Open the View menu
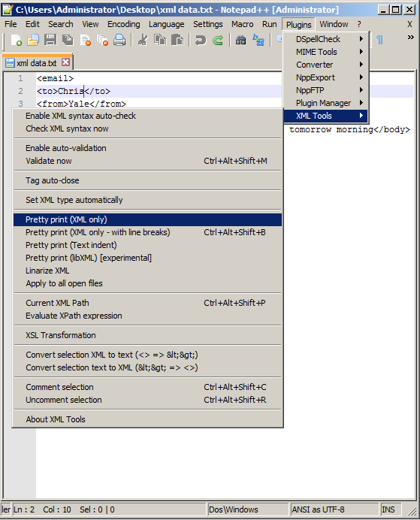Image resolution: width=420 pixels, height=520 pixels. tap(90, 24)
